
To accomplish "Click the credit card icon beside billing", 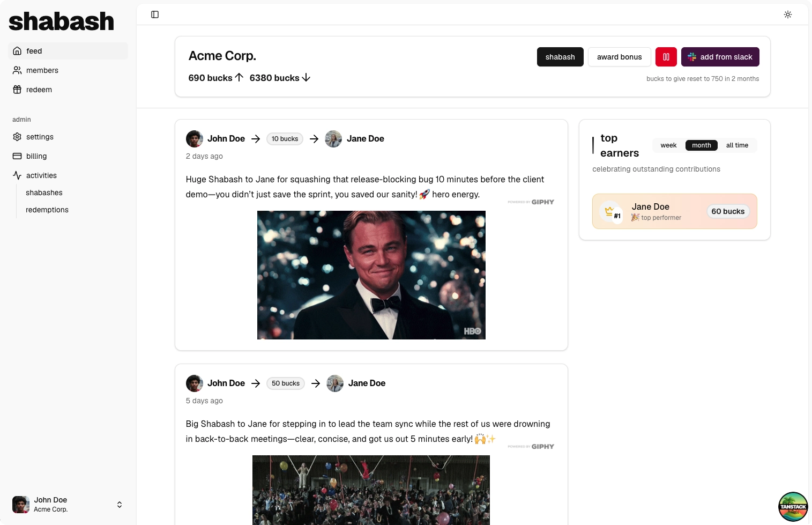I will pos(17,156).
